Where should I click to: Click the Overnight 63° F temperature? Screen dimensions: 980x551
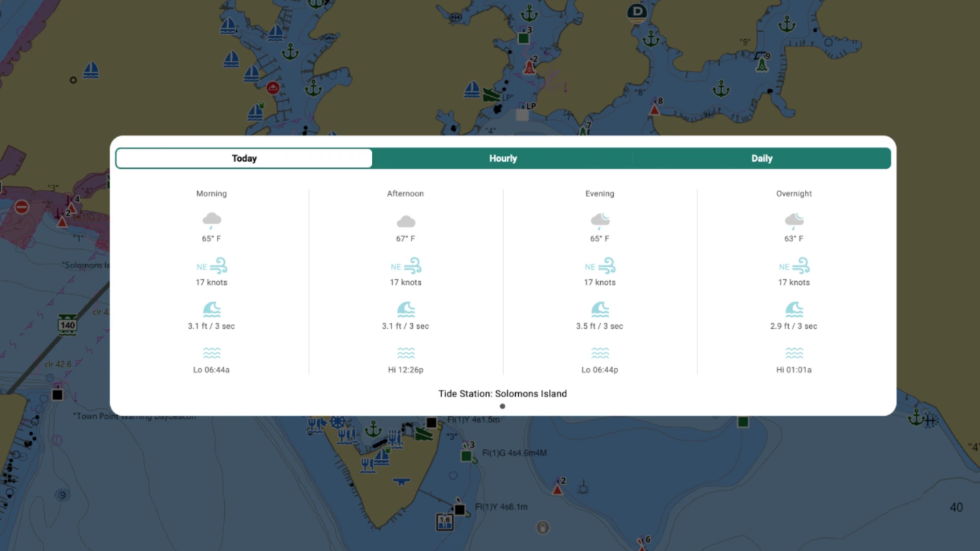(x=794, y=239)
